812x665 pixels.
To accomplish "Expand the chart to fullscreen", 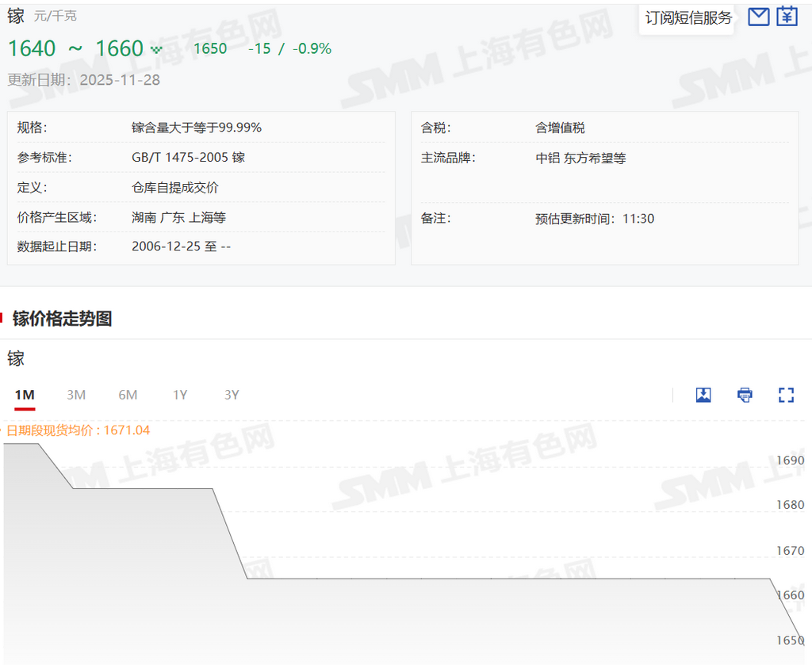I will [786, 395].
